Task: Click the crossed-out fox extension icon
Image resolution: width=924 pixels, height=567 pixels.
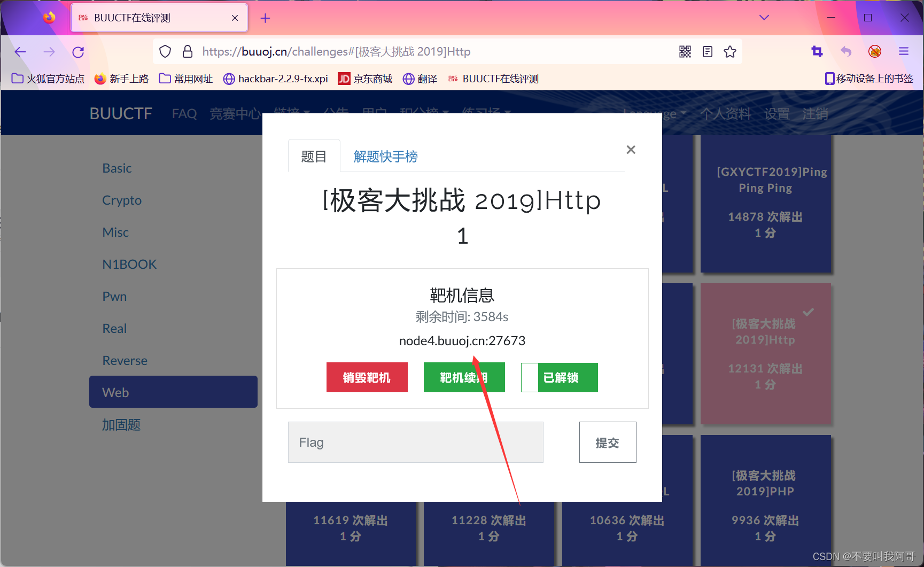Action: (x=875, y=51)
